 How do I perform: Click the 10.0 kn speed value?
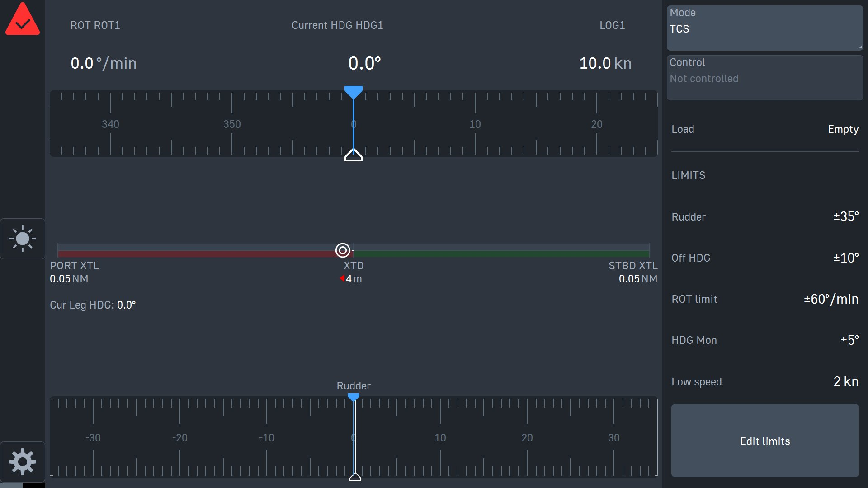click(x=605, y=63)
